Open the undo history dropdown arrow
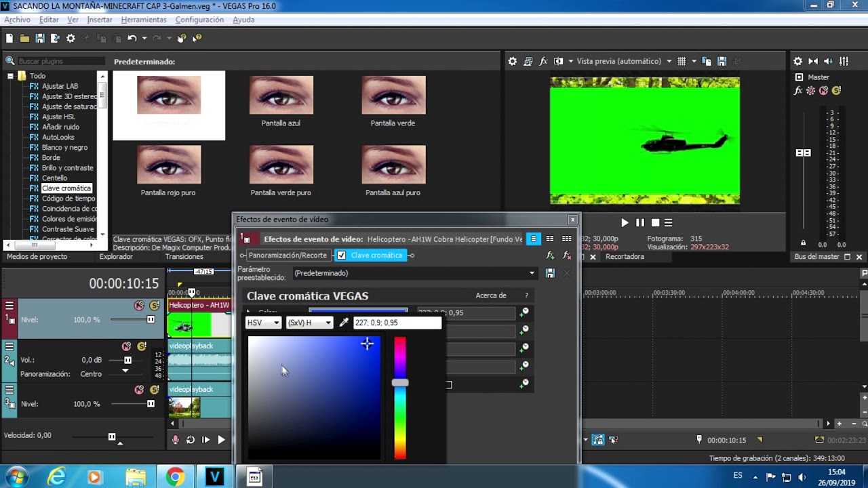This screenshot has width=868, height=488. coord(144,39)
